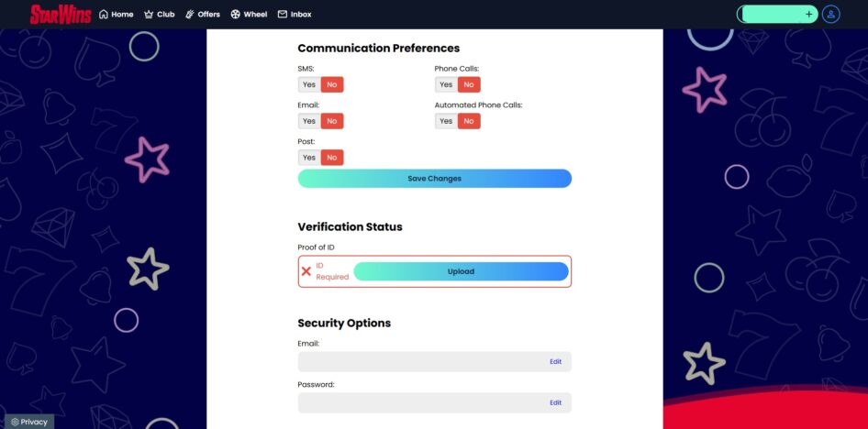Set Phone Calls preference to Yes
868x429 pixels.
point(446,84)
